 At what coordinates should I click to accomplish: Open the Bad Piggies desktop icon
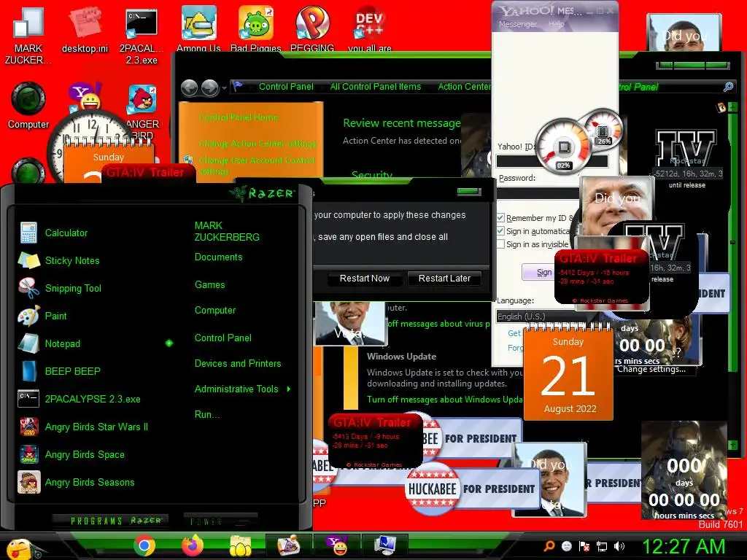point(256,28)
